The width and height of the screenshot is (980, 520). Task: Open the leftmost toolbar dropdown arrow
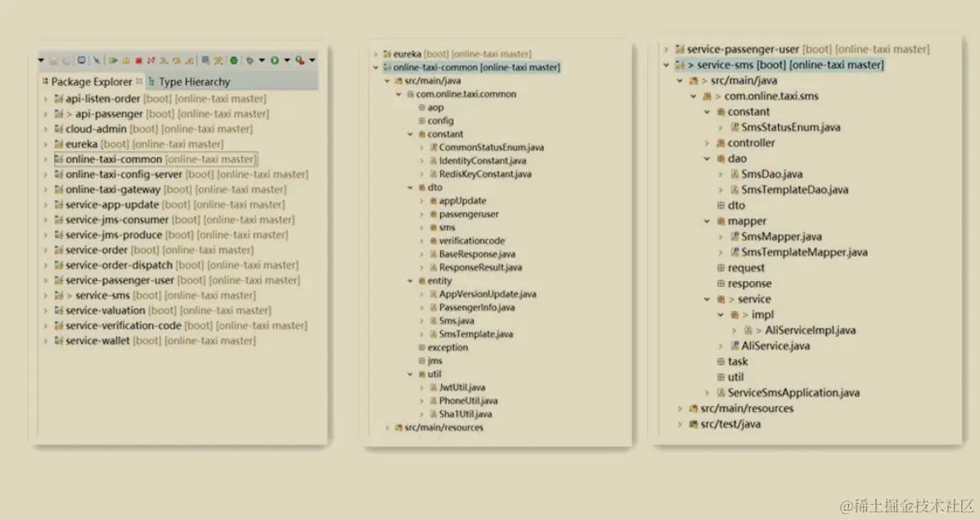pyautogui.click(x=41, y=61)
